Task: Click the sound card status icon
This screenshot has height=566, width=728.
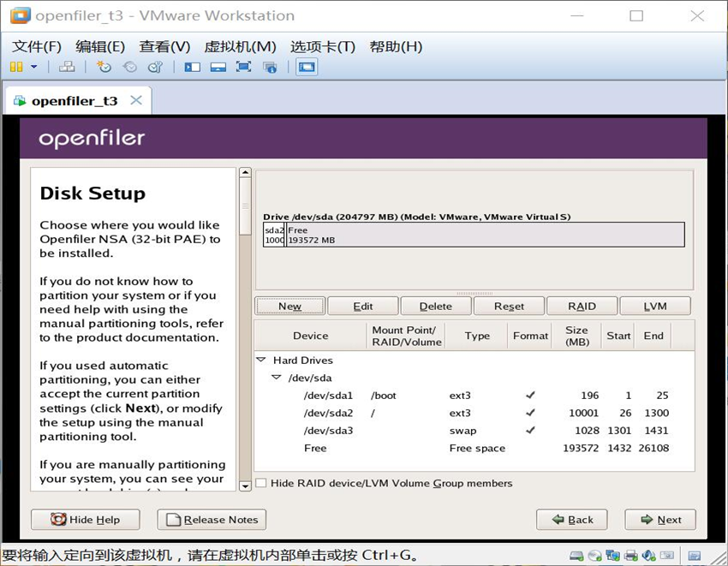Action: click(649, 556)
